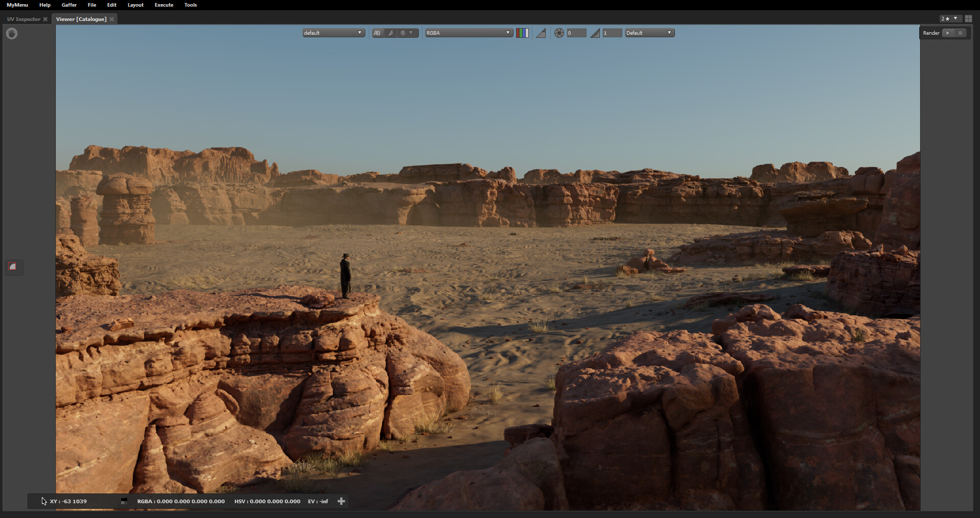Click the clipping warning triangle icon
Screen dimensions: 980x518
tap(541, 33)
